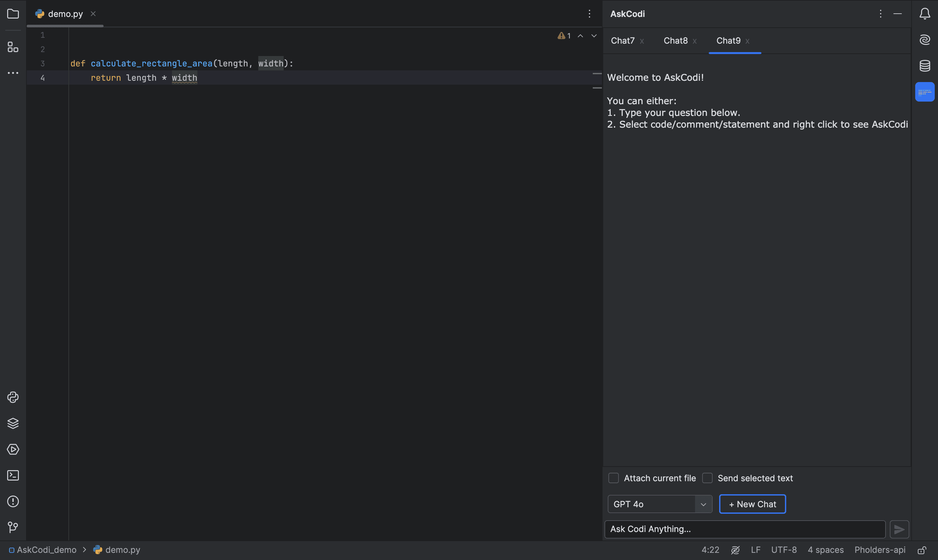The height and width of the screenshot is (560, 938).
Task: Go to previous highlighted problem
Action: 580,36
